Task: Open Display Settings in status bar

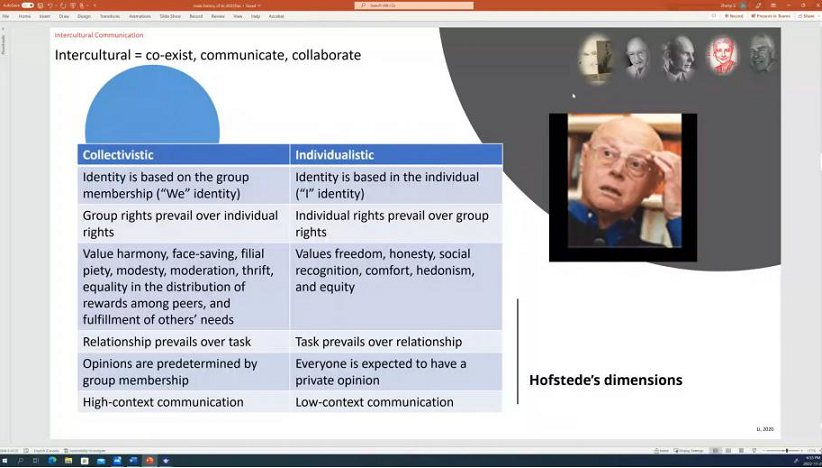Action: click(x=690, y=451)
